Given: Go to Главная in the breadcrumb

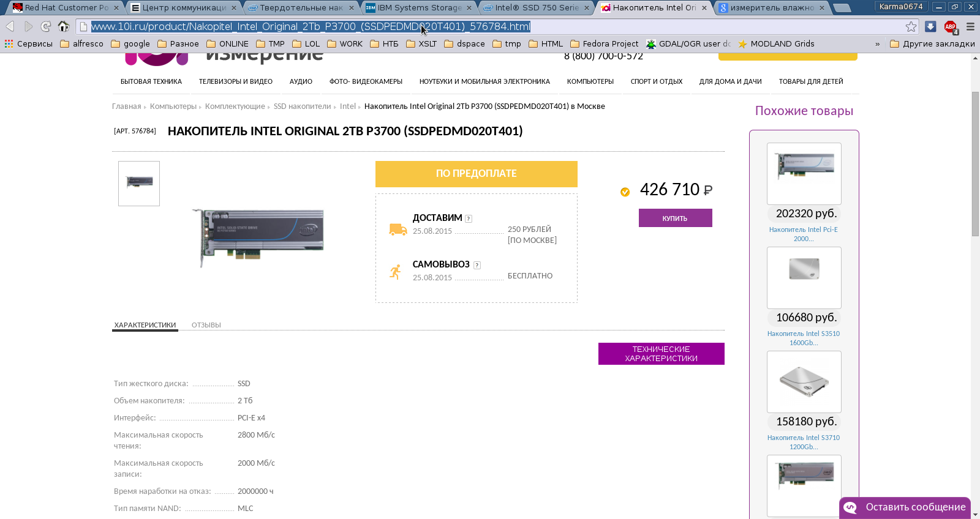Looking at the screenshot, I should (127, 106).
